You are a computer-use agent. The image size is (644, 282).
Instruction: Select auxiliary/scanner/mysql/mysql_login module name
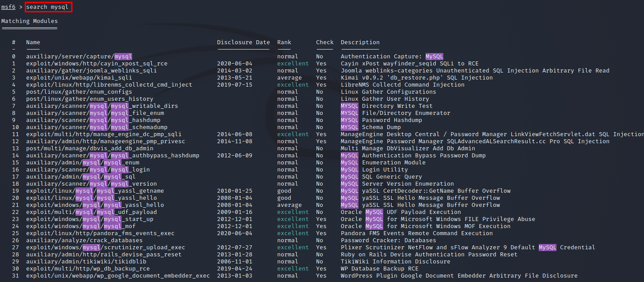[x=88, y=170]
